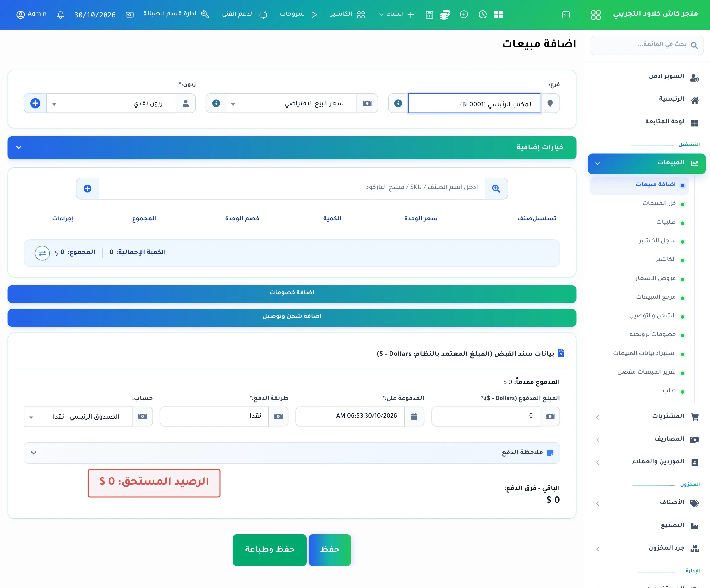Click the branch info icon
Image resolution: width=710 pixels, height=588 pixels.
pyautogui.click(x=398, y=103)
